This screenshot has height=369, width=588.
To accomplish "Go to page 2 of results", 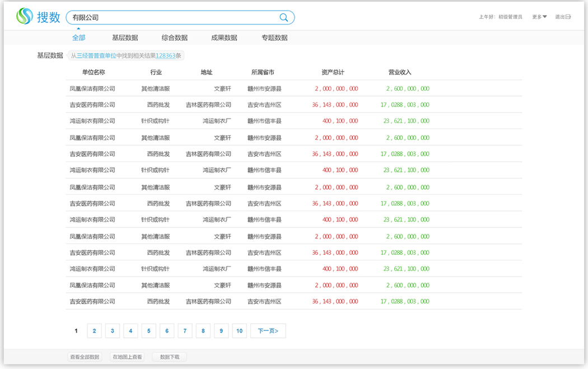I will tap(94, 331).
